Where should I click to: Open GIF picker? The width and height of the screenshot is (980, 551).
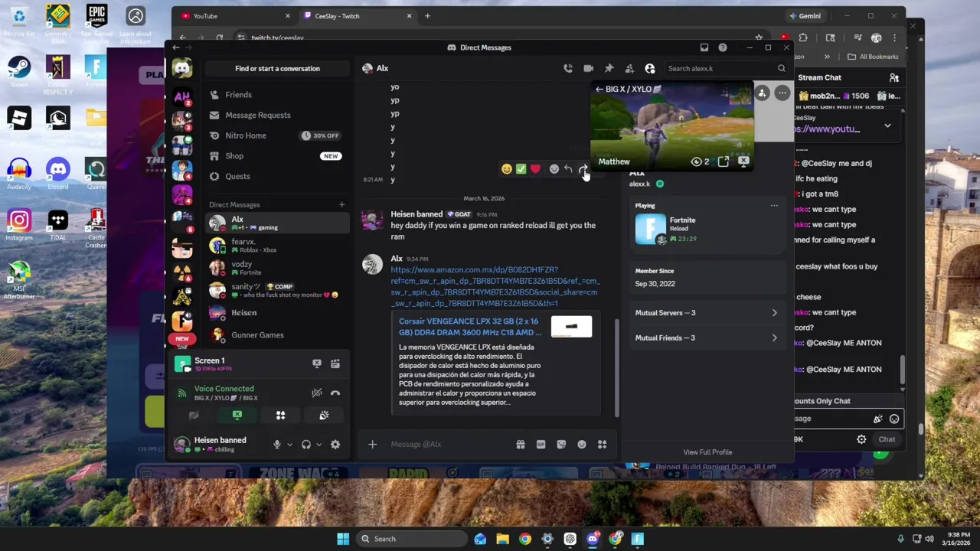click(x=541, y=444)
